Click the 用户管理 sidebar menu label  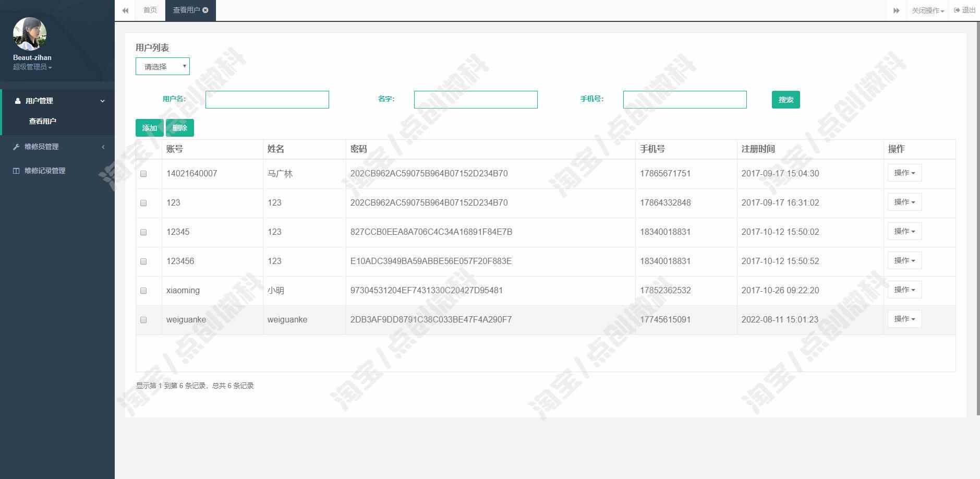[x=40, y=101]
